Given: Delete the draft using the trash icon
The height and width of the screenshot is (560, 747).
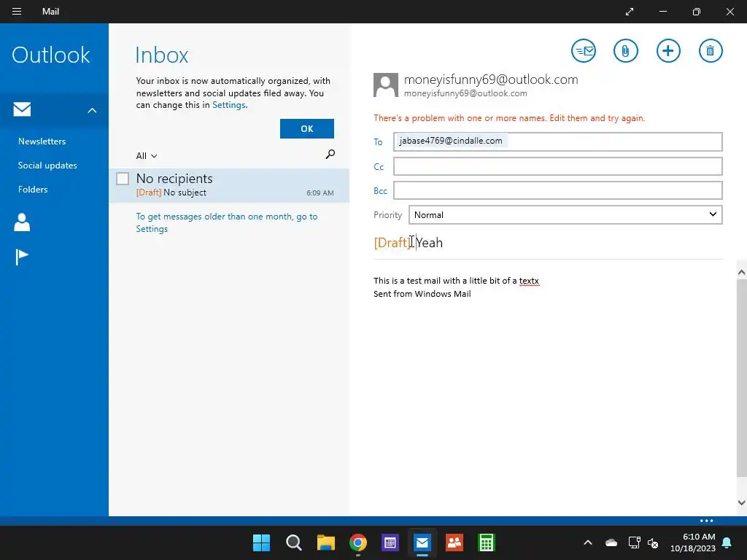Looking at the screenshot, I should pyautogui.click(x=711, y=50).
